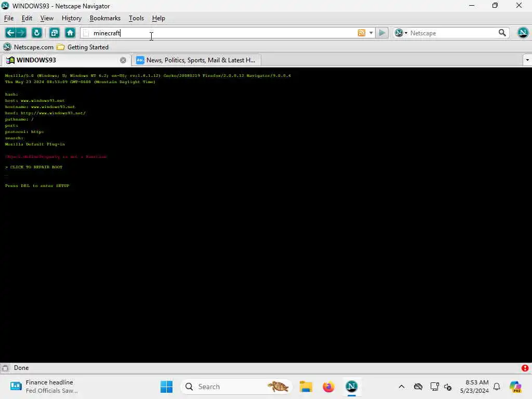Expand the address bar history dropdown
The width and height of the screenshot is (532, 399).
371,33
